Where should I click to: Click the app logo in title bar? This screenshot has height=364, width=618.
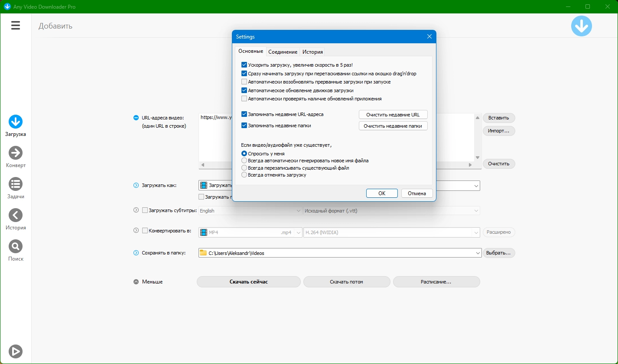click(x=7, y=6)
